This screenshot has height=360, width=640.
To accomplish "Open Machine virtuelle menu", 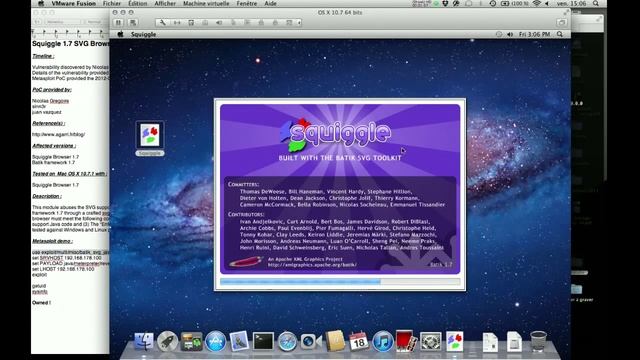I will point(206,3).
